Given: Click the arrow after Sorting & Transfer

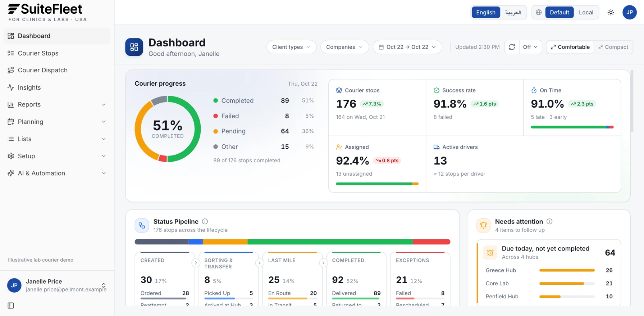Looking at the screenshot, I should click(259, 263).
